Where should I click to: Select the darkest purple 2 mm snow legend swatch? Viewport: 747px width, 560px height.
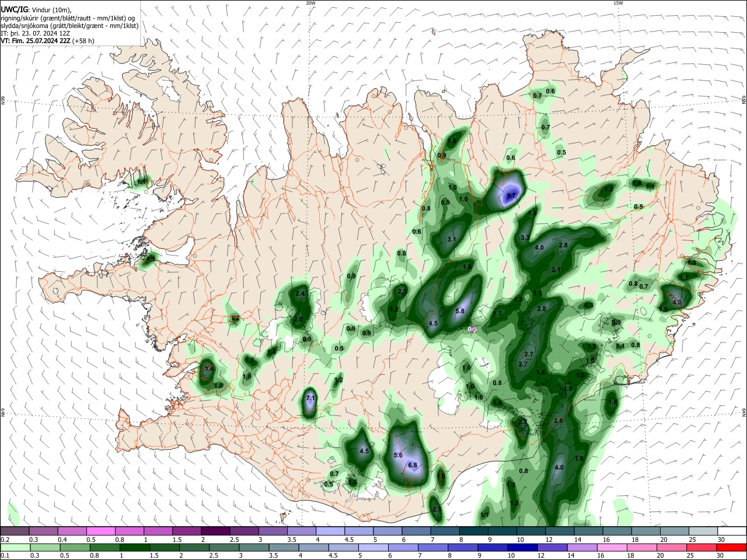coord(215,531)
